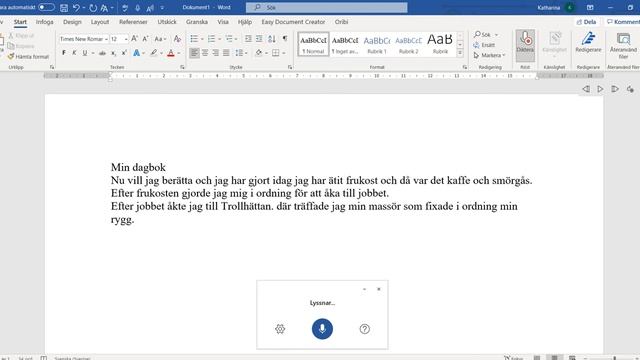Open the Markera select dropdown
This screenshot has width=640, height=360.
489,55
